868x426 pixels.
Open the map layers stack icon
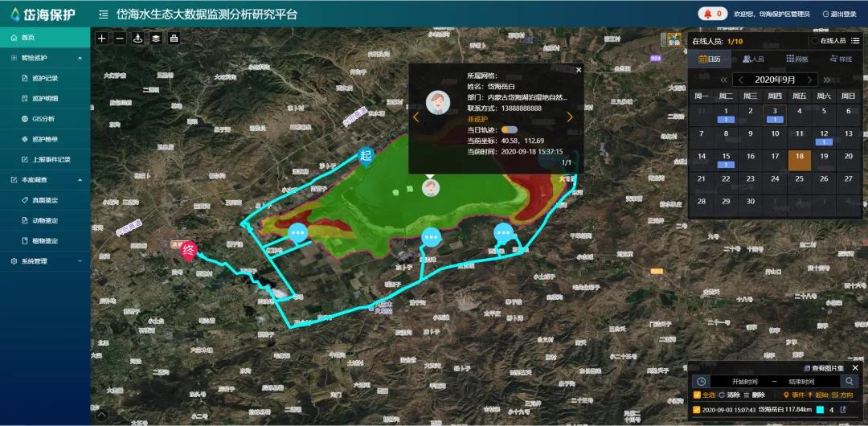click(x=156, y=39)
